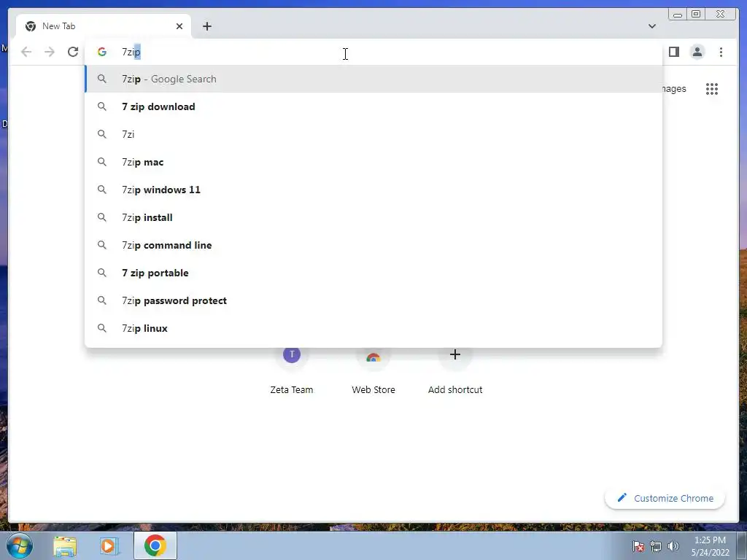
Task: Open the Google apps grid icon
Action: click(712, 89)
